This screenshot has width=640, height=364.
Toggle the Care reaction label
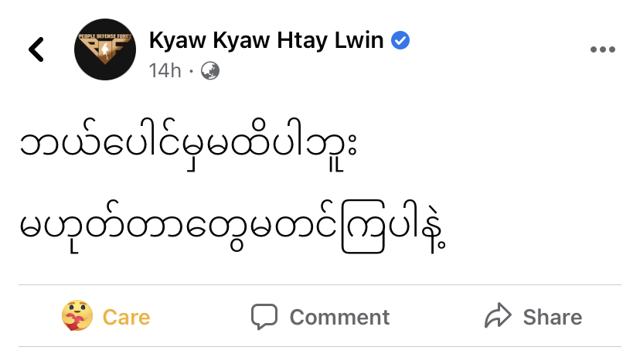coord(126,317)
